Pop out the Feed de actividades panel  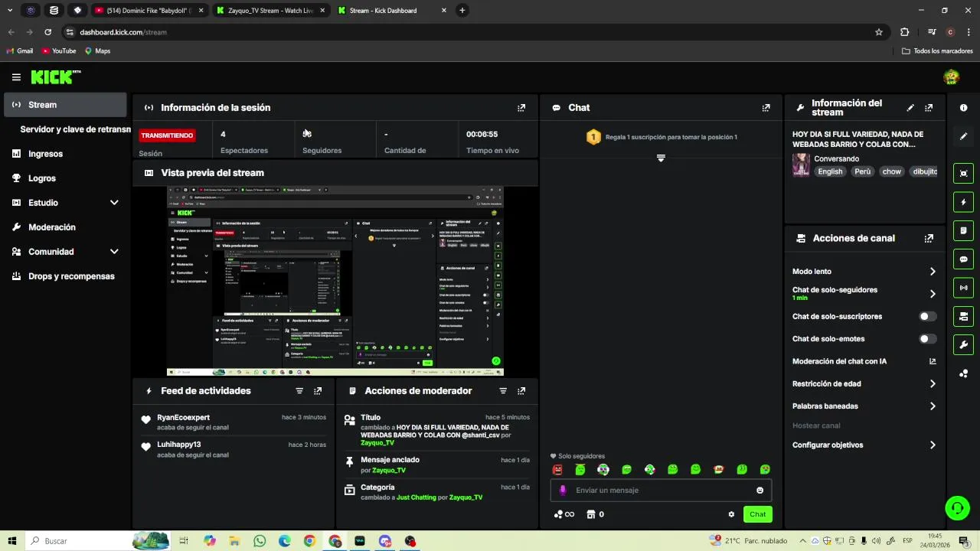point(318,391)
